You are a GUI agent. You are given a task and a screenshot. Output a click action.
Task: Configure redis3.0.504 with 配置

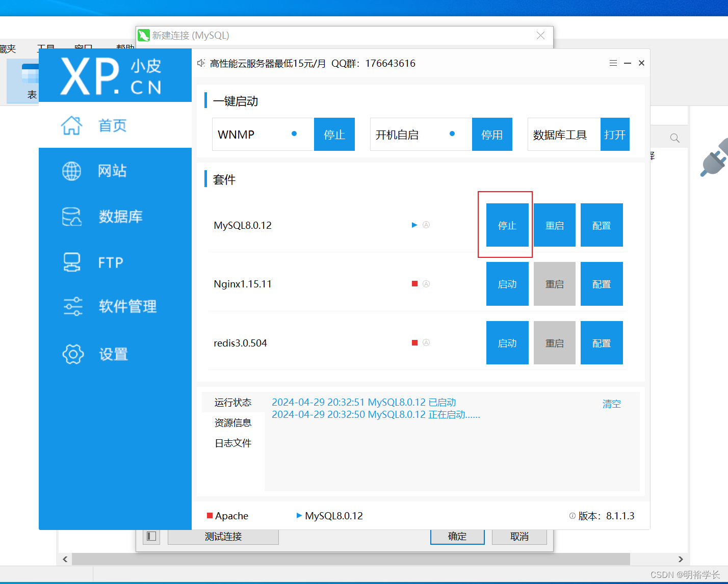[x=602, y=343]
